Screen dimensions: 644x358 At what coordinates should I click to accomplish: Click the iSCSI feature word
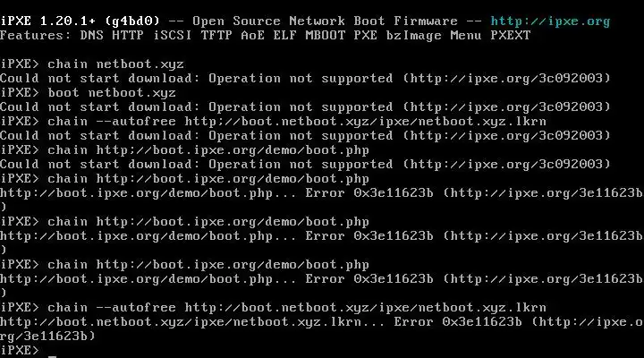click(x=173, y=36)
